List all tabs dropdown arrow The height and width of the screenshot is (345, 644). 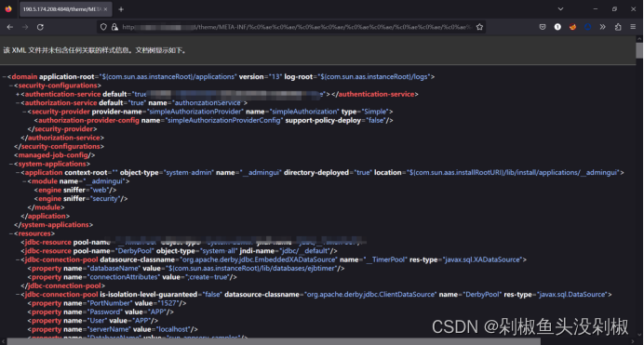[x=560, y=9]
